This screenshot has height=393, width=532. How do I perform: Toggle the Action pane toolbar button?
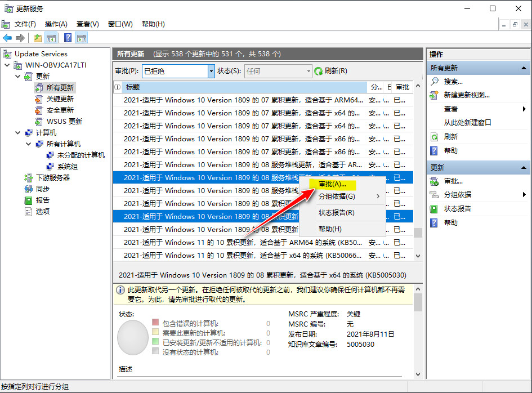[x=82, y=38]
